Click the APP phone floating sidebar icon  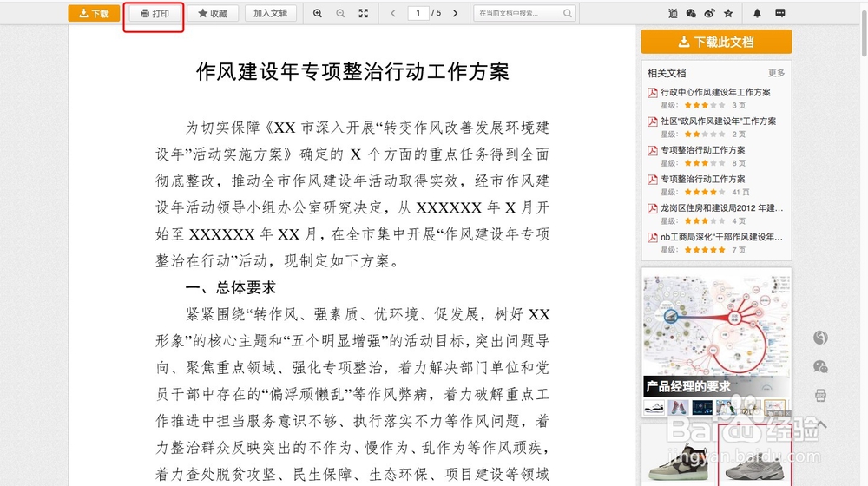(x=820, y=395)
